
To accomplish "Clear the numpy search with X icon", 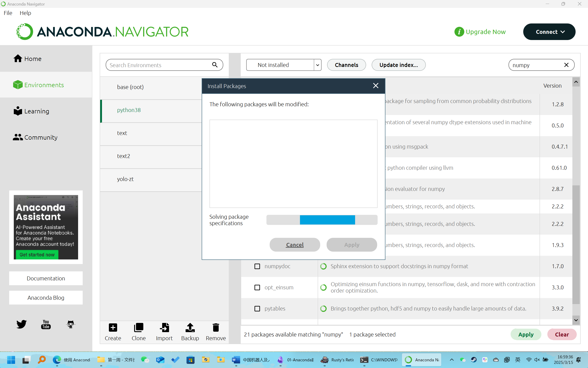I will coord(566,65).
